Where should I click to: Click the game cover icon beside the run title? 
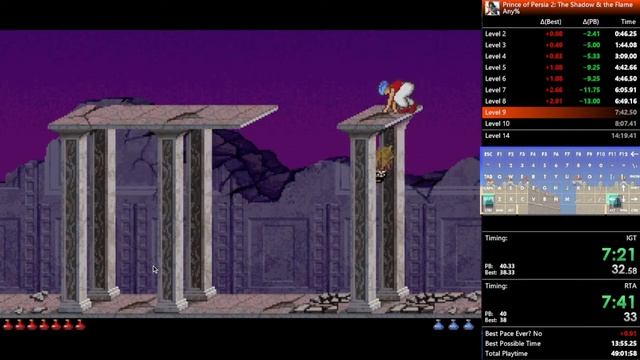pyautogui.click(x=492, y=8)
